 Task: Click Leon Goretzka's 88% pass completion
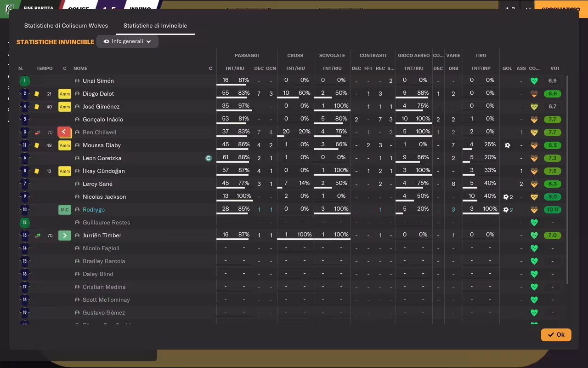tap(244, 157)
